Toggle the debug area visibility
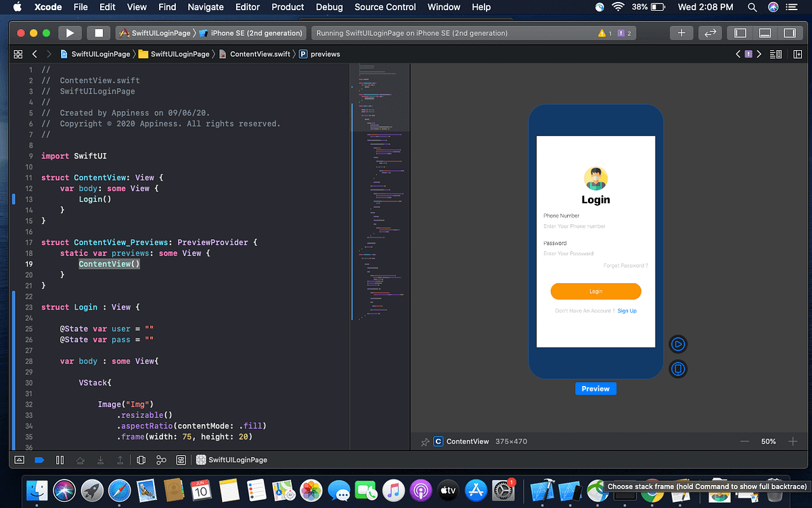Image resolution: width=812 pixels, height=508 pixels. tap(764, 33)
